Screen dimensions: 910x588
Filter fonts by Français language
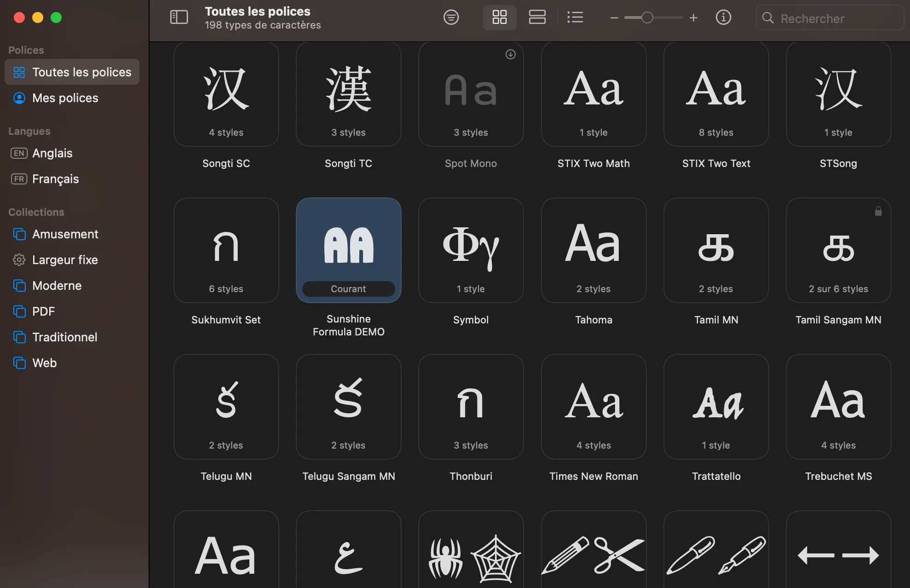[x=72, y=179]
